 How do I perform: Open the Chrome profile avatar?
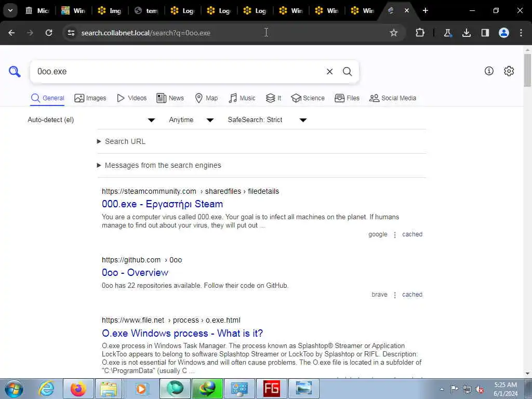click(504, 33)
